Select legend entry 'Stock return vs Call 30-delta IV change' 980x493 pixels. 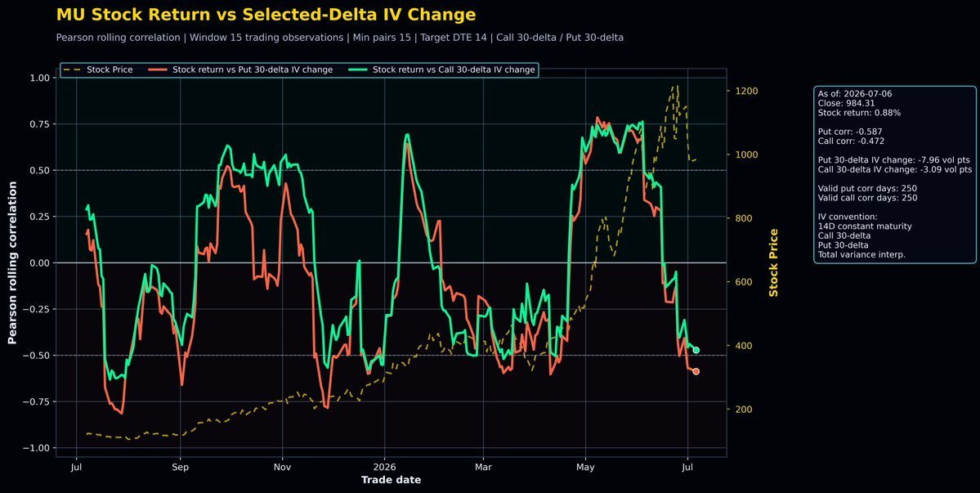pos(442,70)
